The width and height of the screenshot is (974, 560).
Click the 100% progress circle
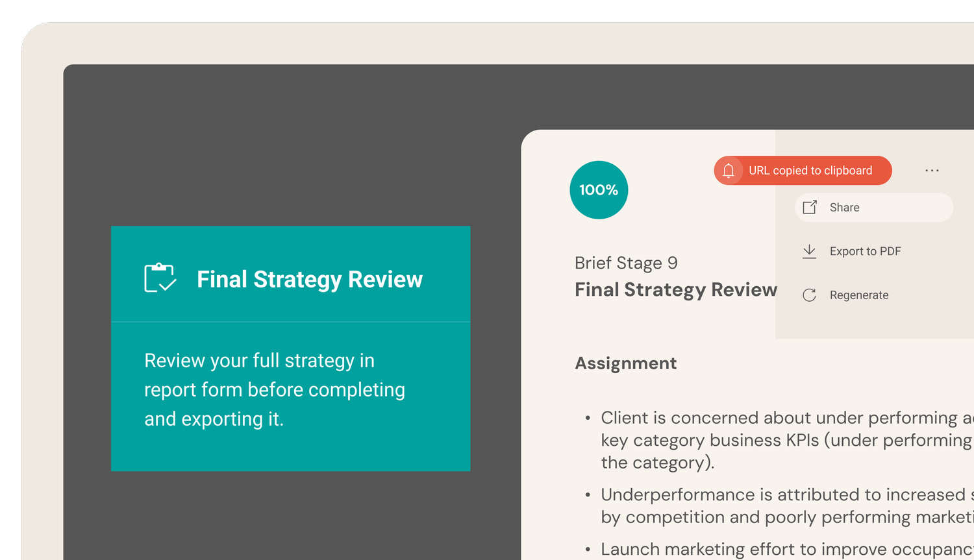point(599,190)
